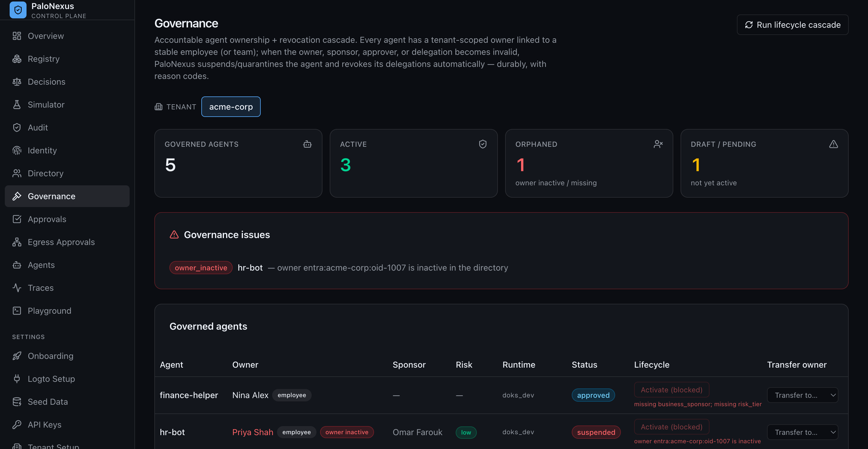The width and height of the screenshot is (868, 449).
Task: Click the suspended status badge
Action: click(596, 432)
